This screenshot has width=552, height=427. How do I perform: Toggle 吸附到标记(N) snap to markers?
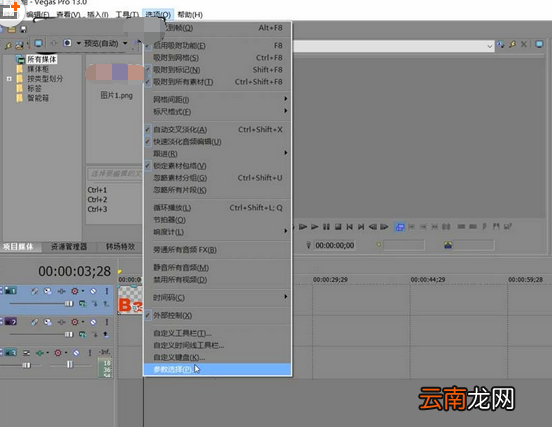(217, 70)
